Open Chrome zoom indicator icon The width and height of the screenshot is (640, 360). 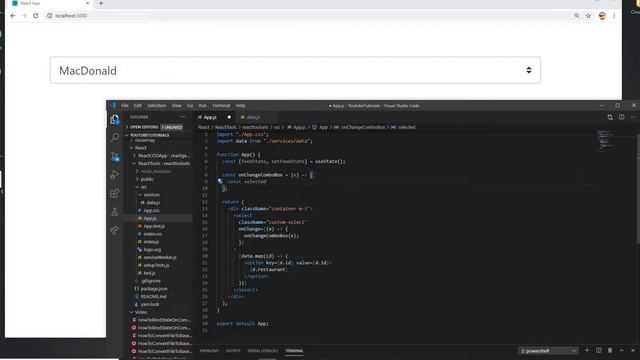(x=576, y=16)
